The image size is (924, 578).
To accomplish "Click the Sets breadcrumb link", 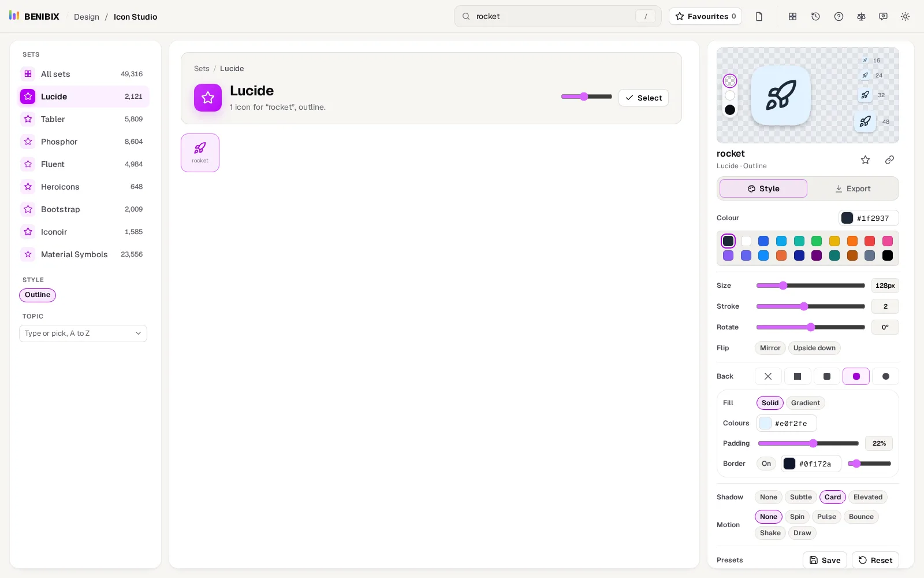I will 202,68.
